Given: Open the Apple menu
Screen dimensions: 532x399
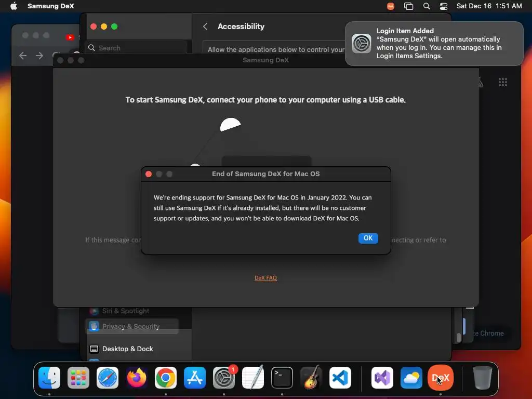Looking at the screenshot, I should (14, 6).
